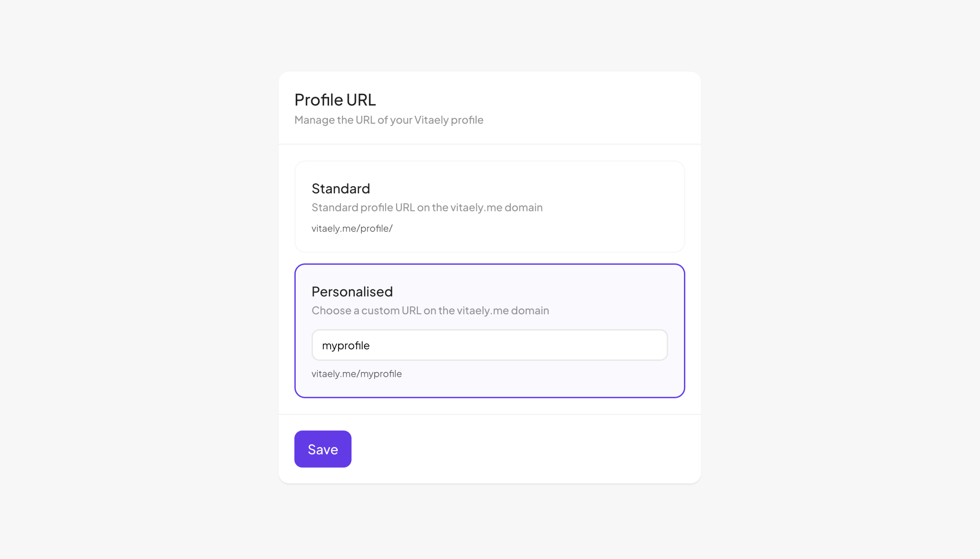Click the vitaely.me/profile/ URL text
The width and height of the screenshot is (980, 559).
pyautogui.click(x=352, y=228)
